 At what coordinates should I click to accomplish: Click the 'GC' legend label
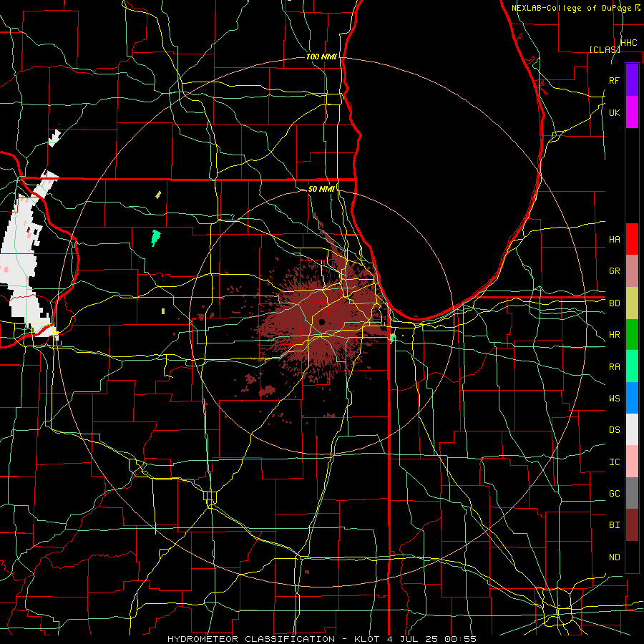click(614, 494)
